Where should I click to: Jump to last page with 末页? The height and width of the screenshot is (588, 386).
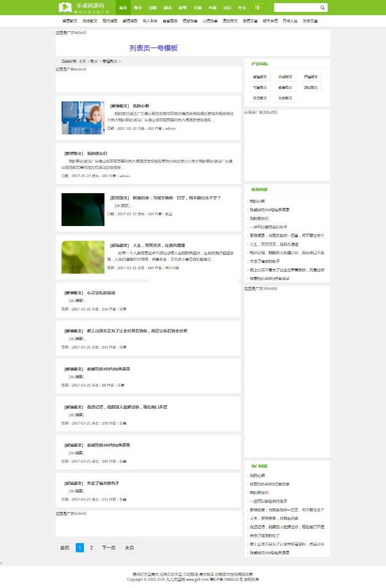(x=129, y=548)
